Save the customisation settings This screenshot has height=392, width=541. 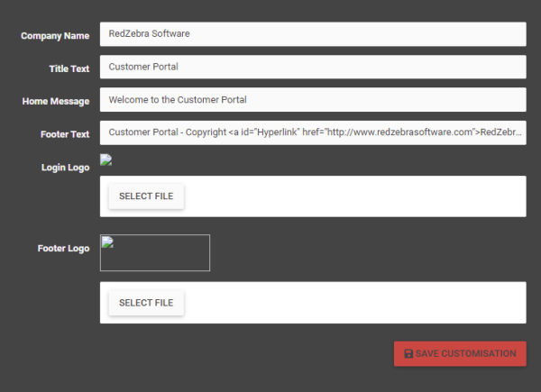[460, 354]
